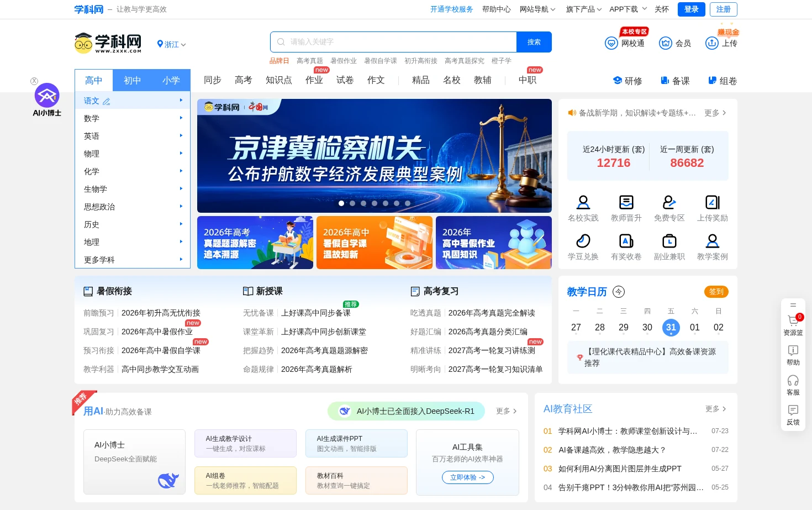The width and height of the screenshot is (812, 510).
Task: Open the AI组卷 card
Action: pos(245,481)
